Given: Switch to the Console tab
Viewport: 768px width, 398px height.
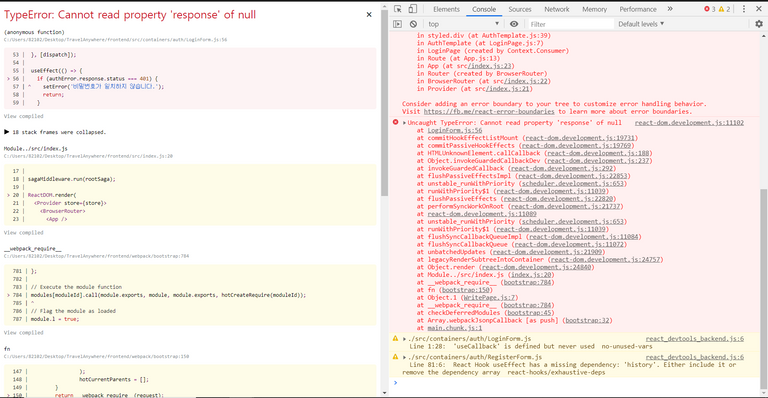Looking at the screenshot, I should point(484,9).
